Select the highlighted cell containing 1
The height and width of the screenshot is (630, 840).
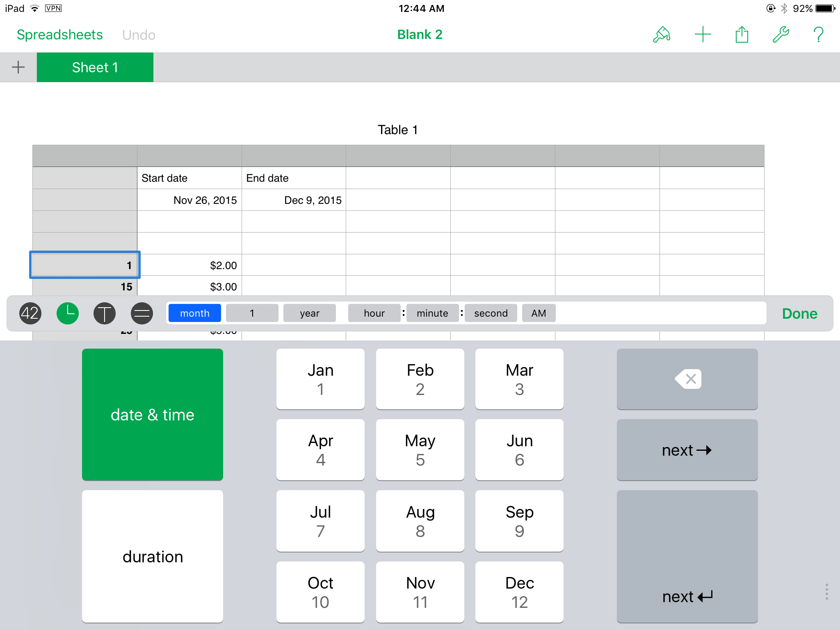point(85,265)
